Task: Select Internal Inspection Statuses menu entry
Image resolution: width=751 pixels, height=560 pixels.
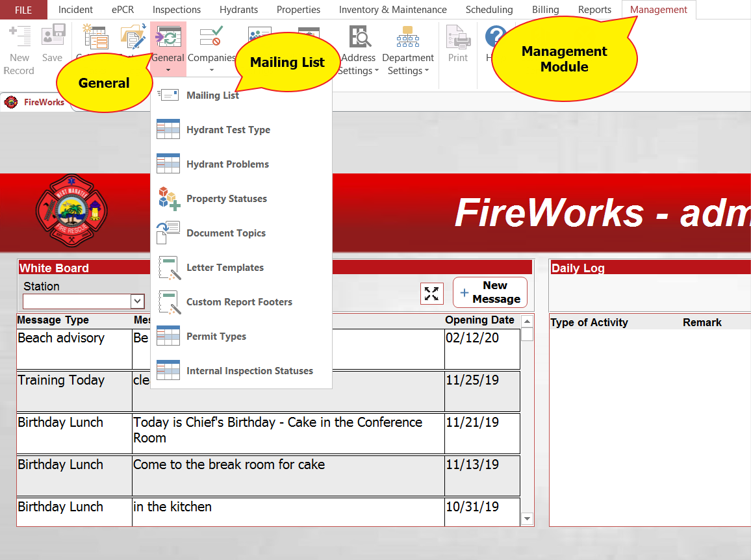Action: coord(242,371)
